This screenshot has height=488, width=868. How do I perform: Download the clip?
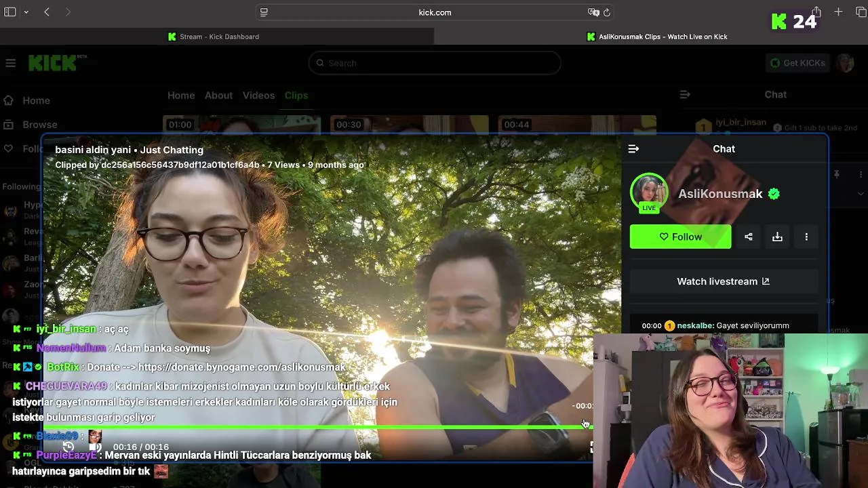click(x=777, y=237)
